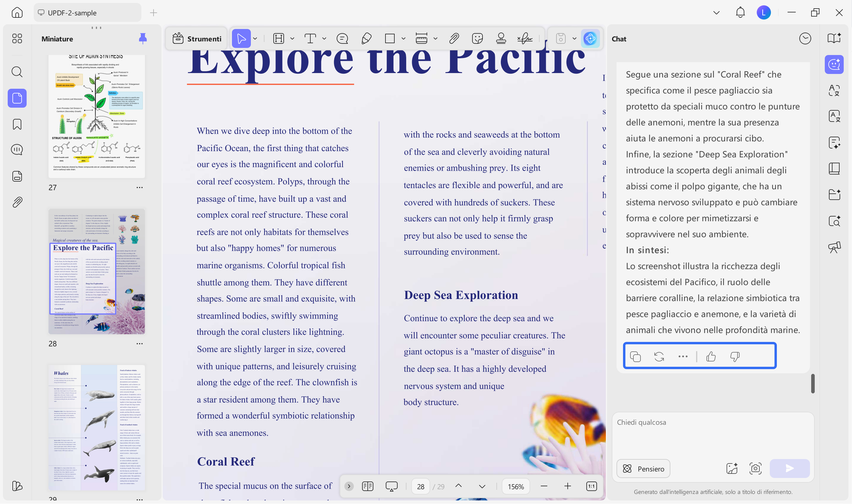
Task: Go to the previous page
Action: click(x=459, y=486)
